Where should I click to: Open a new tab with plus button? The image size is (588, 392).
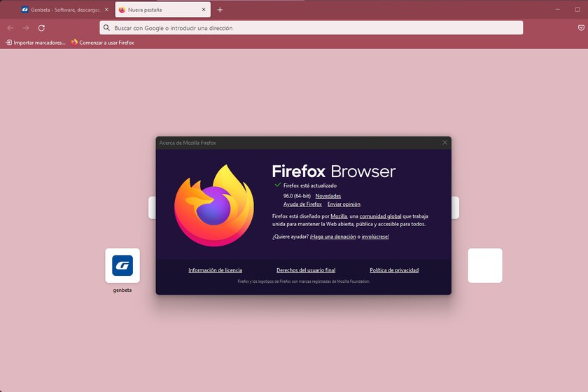coord(220,10)
